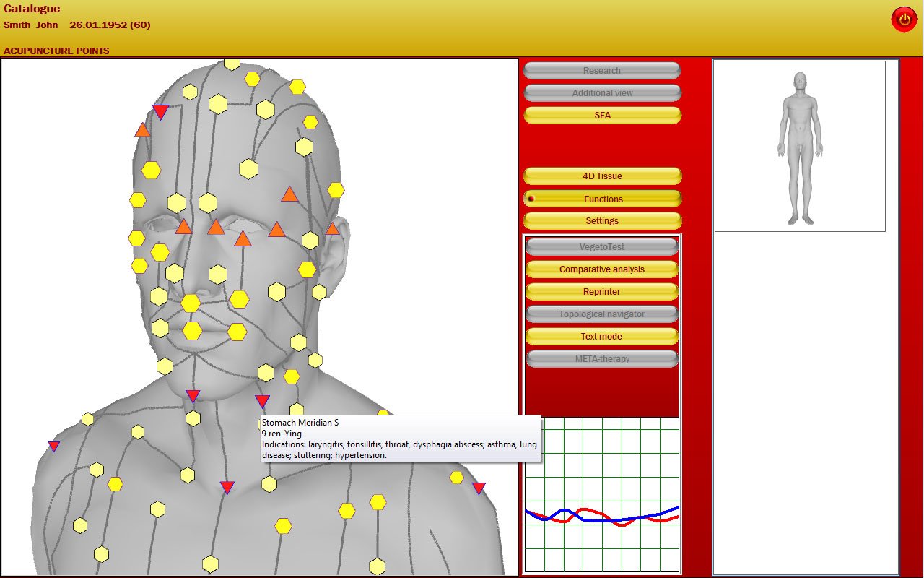Select red triangle marker between the collarbones
Viewport: 924px width, 578px height.
coord(227,487)
